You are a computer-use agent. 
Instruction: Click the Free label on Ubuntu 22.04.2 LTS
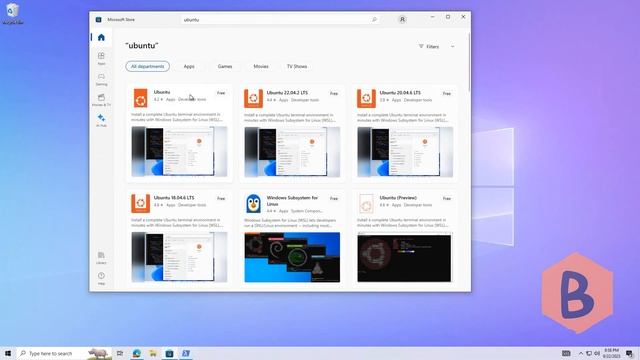(x=334, y=93)
